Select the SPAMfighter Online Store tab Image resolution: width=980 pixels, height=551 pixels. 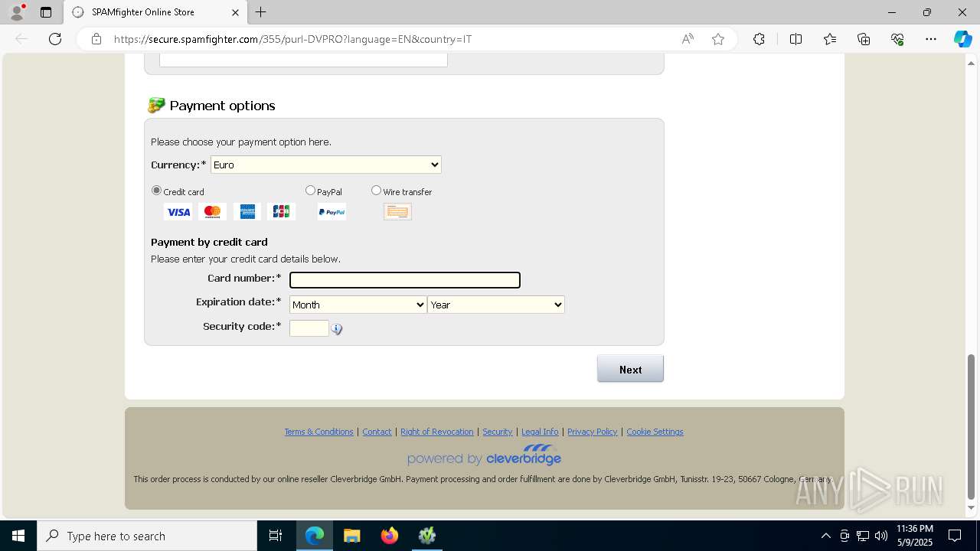click(x=154, y=12)
